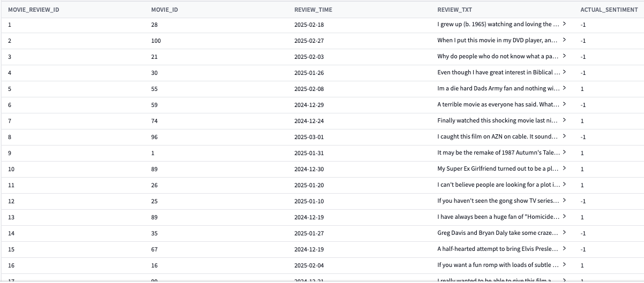Expand the "My Super Ex Girlfriend" review text

tap(565, 169)
